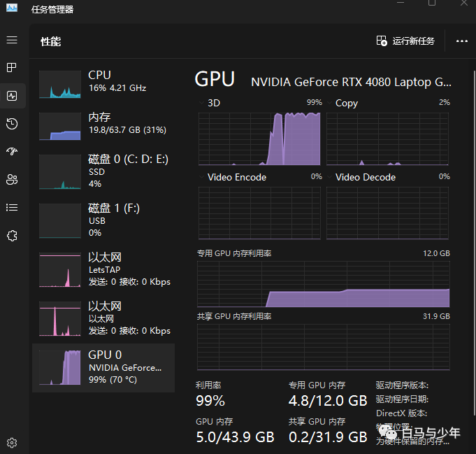Click the 驱动程序日期 label
476x454 pixels.
click(x=402, y=399)
